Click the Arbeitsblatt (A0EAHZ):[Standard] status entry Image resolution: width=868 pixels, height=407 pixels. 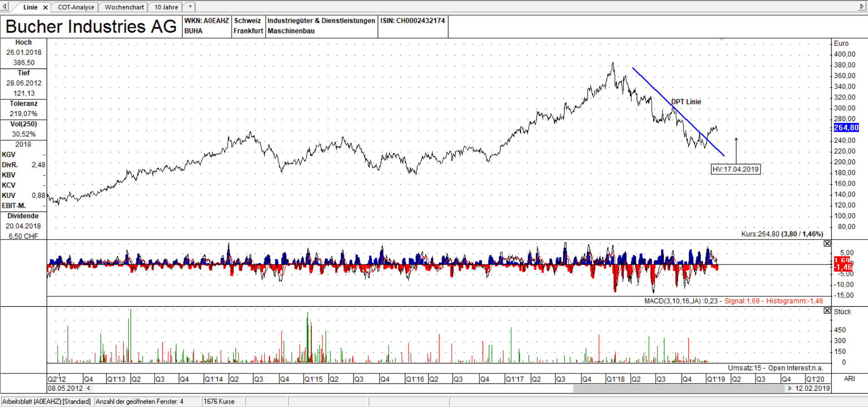coord(46,402)
